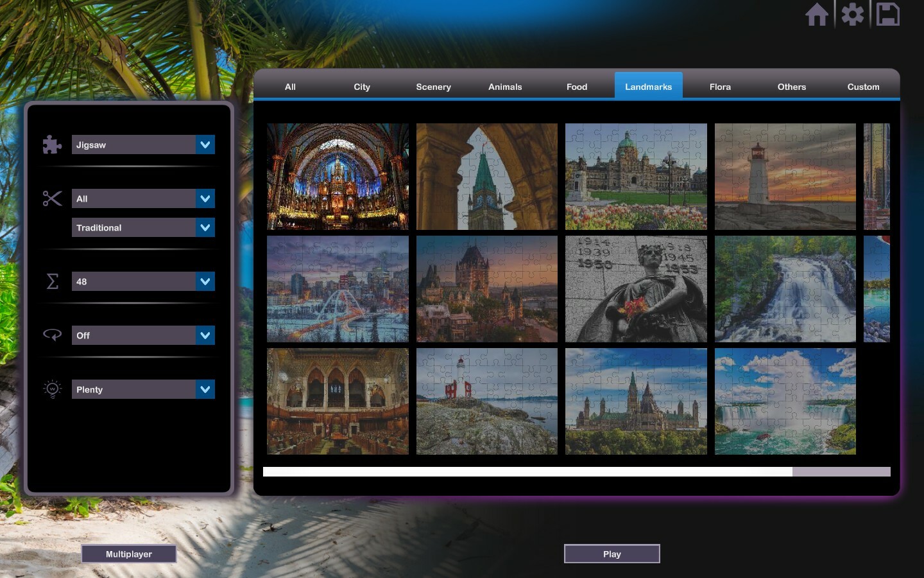
Task: Open the Jigsaw puzzle type dropdown
Action: point(142,144)
